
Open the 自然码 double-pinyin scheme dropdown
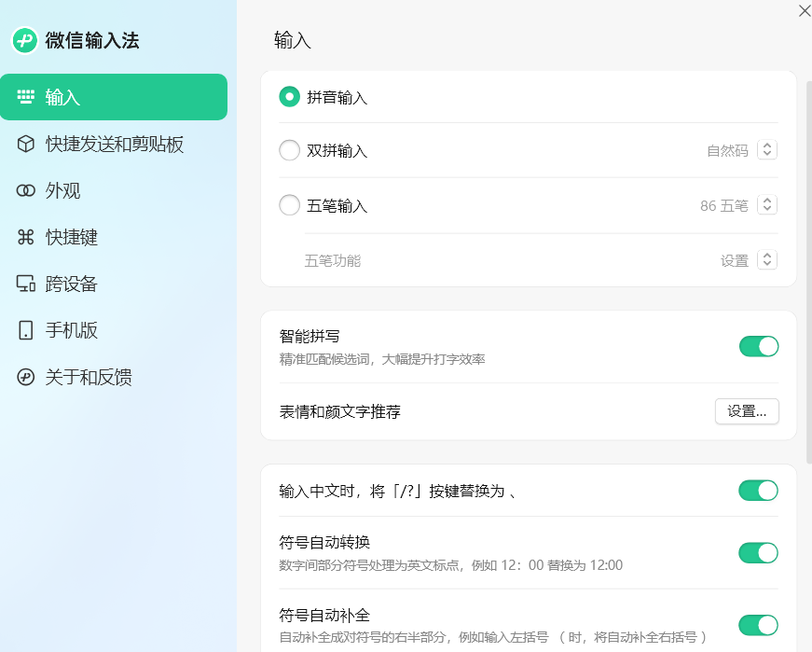(x=767, y=150)
